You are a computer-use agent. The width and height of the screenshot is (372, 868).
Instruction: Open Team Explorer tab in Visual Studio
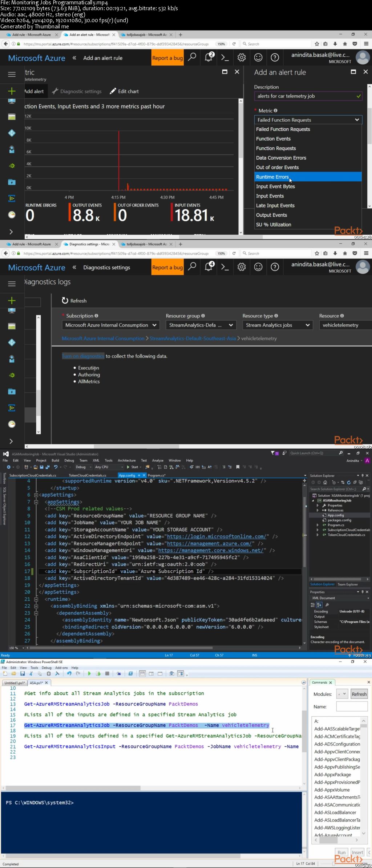[348, 584]
